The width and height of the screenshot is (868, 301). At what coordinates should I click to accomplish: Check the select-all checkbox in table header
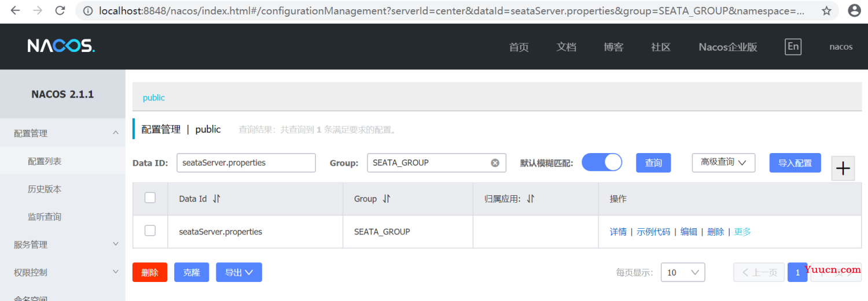point(150,198)
